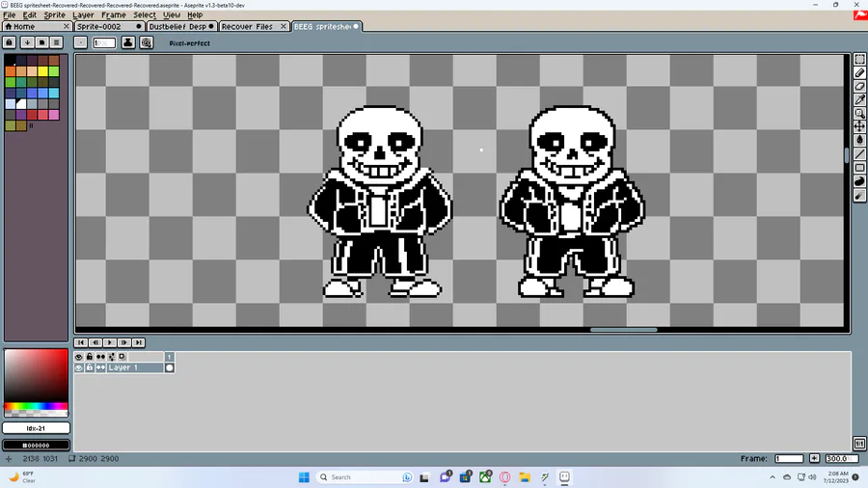This screenshot has height=488, width=868.
Task: Select the Rectangular Marquee tool
Action: tap(859, 59)
